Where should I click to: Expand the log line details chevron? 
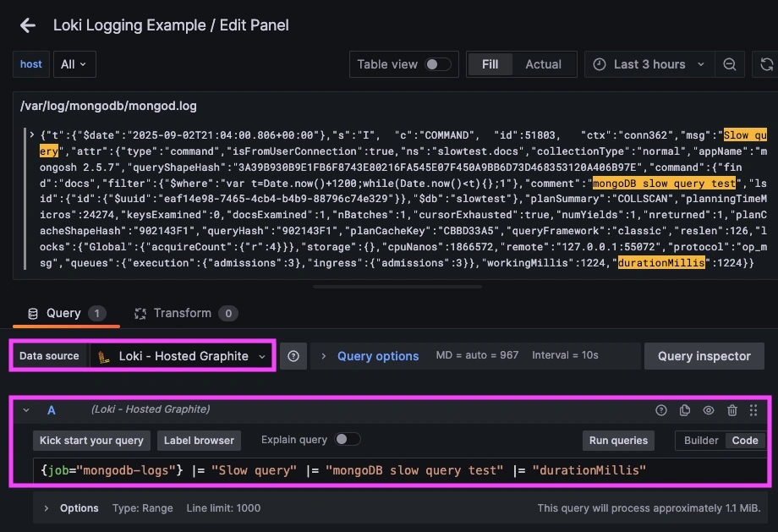click(32, 135)
